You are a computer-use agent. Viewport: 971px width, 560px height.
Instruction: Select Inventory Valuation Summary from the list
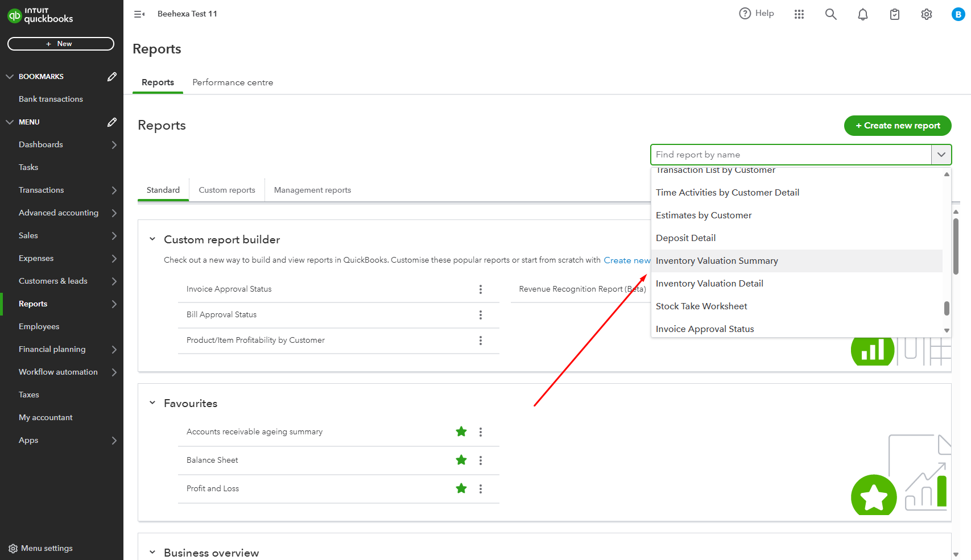click(x=717, y=260)
